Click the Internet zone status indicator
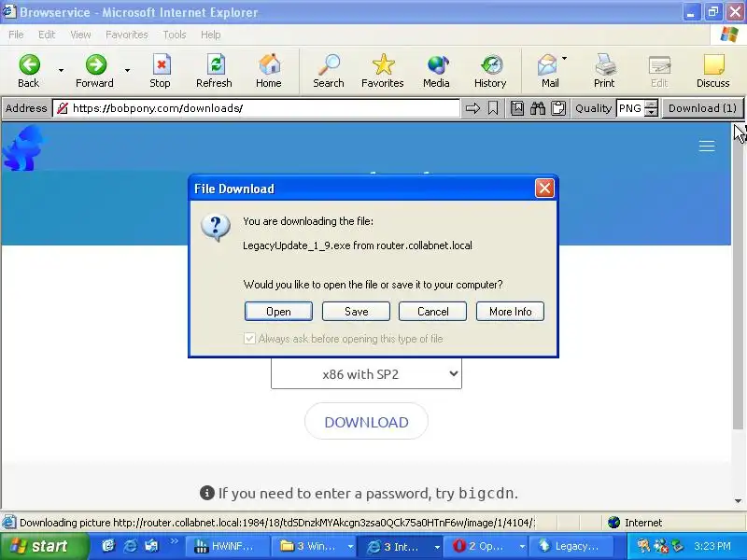Viewport: 747px width, 560px height. coord(636,523)
